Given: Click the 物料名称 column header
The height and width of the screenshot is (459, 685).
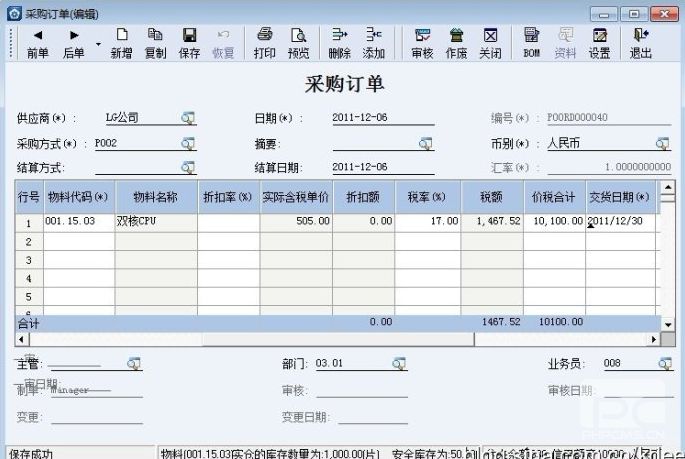Looking at the screenshot, I should [155, 196].
